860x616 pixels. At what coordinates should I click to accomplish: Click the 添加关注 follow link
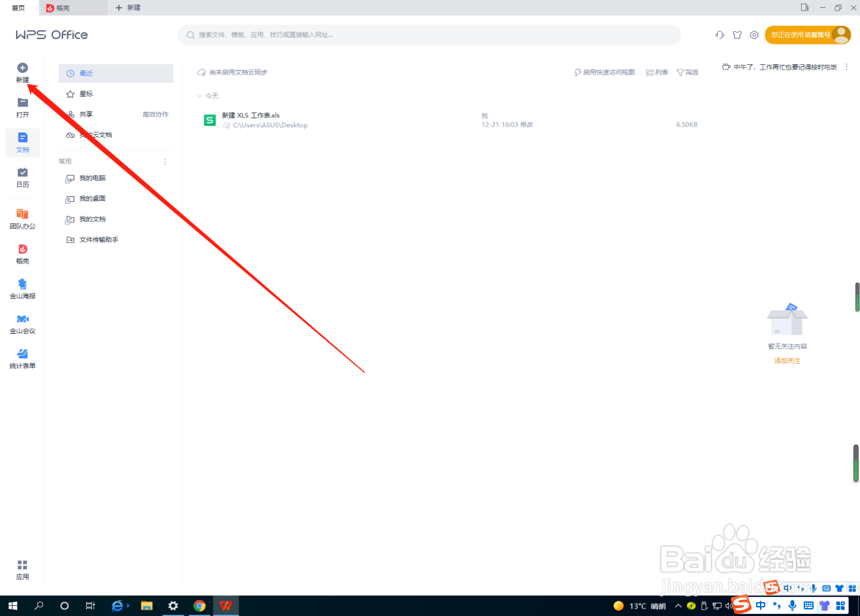pyautogui.click(x=786, y=360)
